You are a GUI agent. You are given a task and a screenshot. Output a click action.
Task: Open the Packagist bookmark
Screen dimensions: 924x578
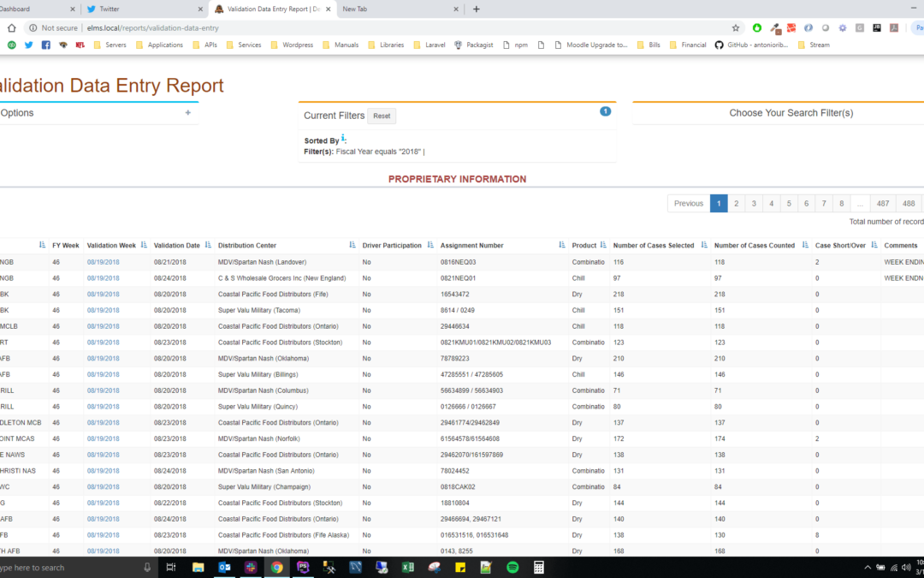[473, 45]
